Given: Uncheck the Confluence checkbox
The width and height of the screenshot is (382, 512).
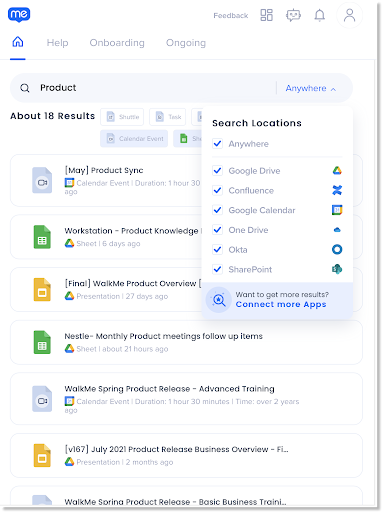Looking at the screenshot, I should (217, 190).
